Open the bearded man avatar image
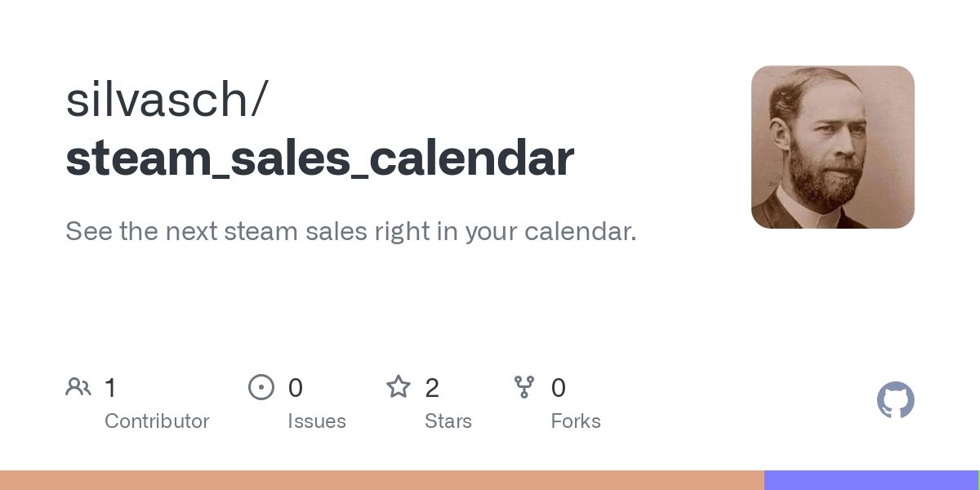Viewport: 980px width, 490px height. point(833,147)
